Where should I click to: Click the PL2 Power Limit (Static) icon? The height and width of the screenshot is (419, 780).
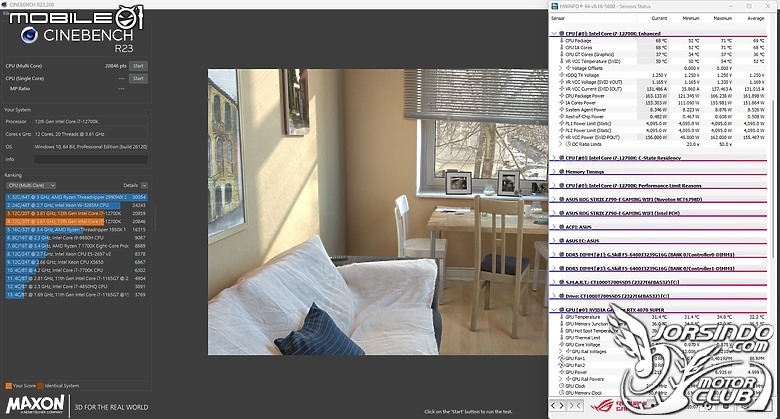pos(562,130)
